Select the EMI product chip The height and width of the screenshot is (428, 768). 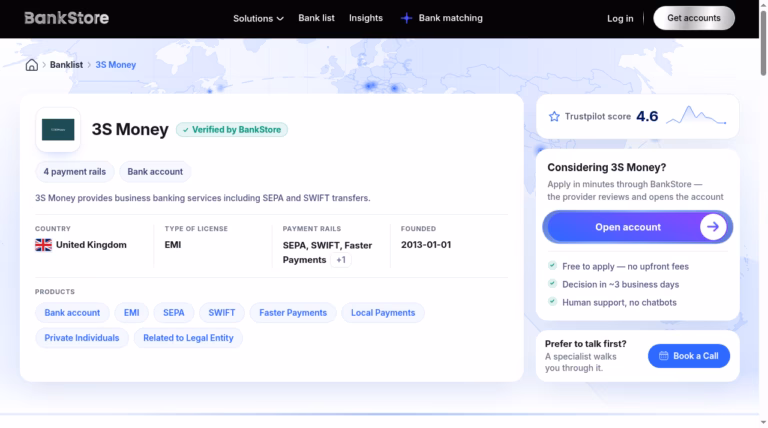[x=131, y=313]
